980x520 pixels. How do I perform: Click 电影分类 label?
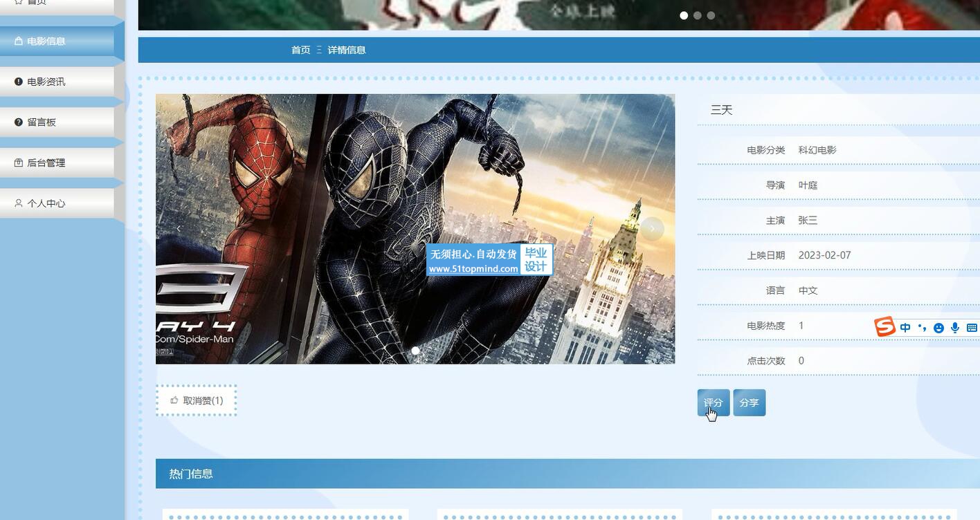coord(766,150)
